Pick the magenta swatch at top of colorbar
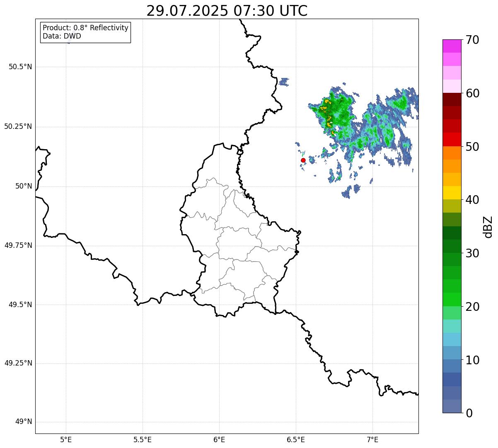The image size is (498, 448). 452,46
